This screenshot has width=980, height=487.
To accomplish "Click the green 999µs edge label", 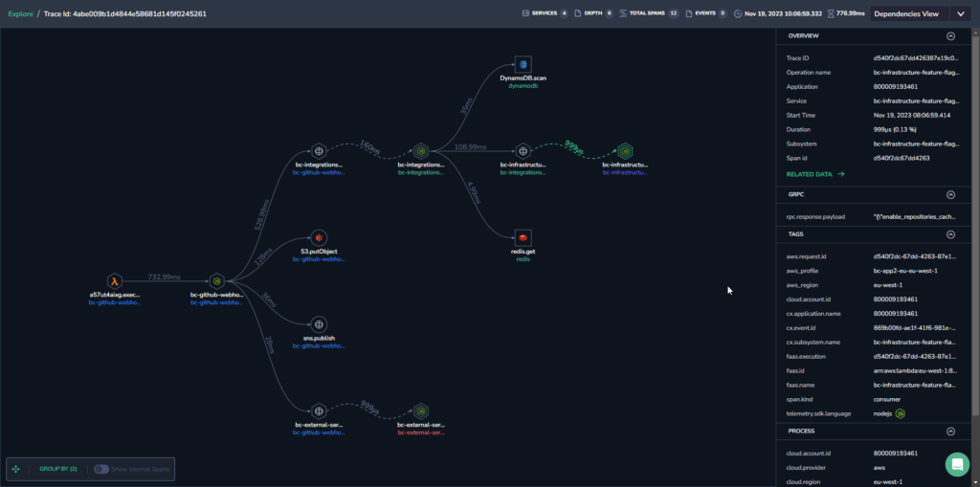I will [x=574, y=146].
